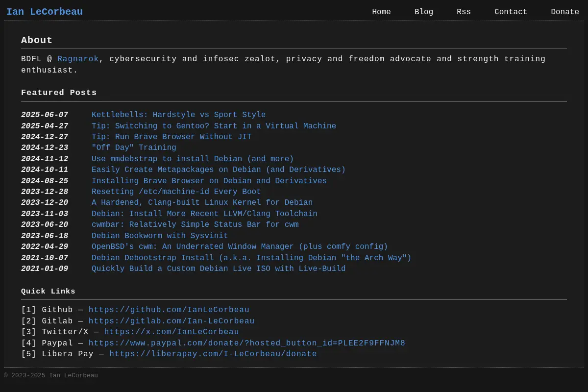Open Resetting /etc/machine-id Every Boot post
Viewport: 588px width, 392px height.
(176, 192)
